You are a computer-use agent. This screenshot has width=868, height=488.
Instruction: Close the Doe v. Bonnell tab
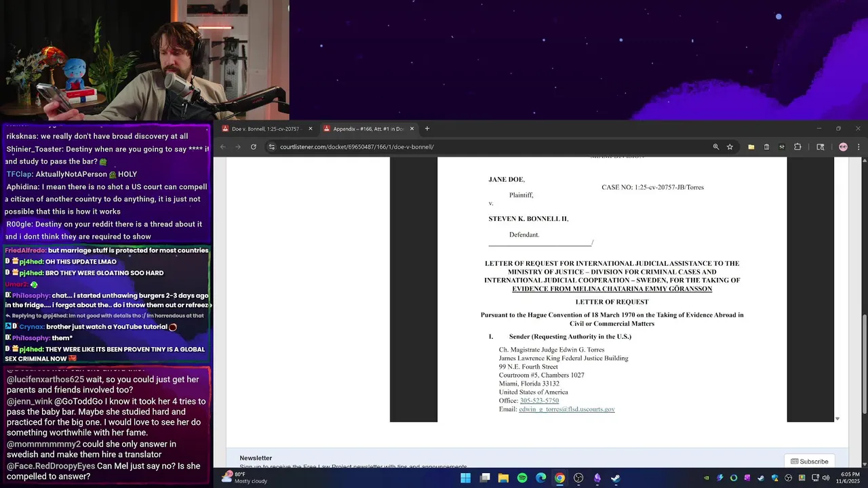pyautogui.click(x=311, y=129)
